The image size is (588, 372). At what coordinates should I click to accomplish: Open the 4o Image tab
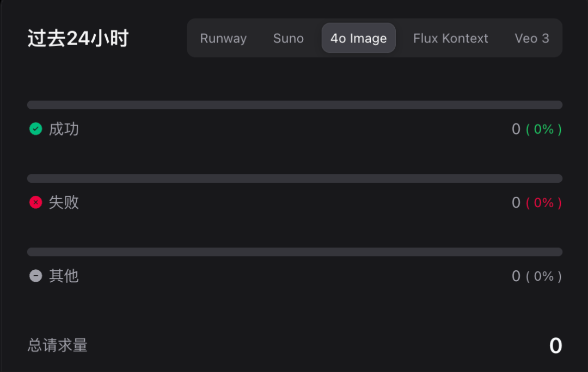(x=358, y=38)
